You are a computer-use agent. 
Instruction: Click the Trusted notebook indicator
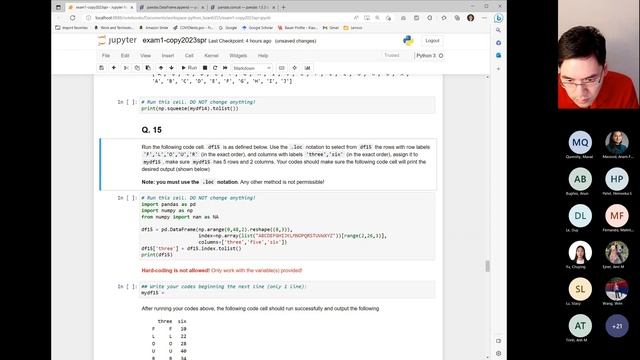392,55
